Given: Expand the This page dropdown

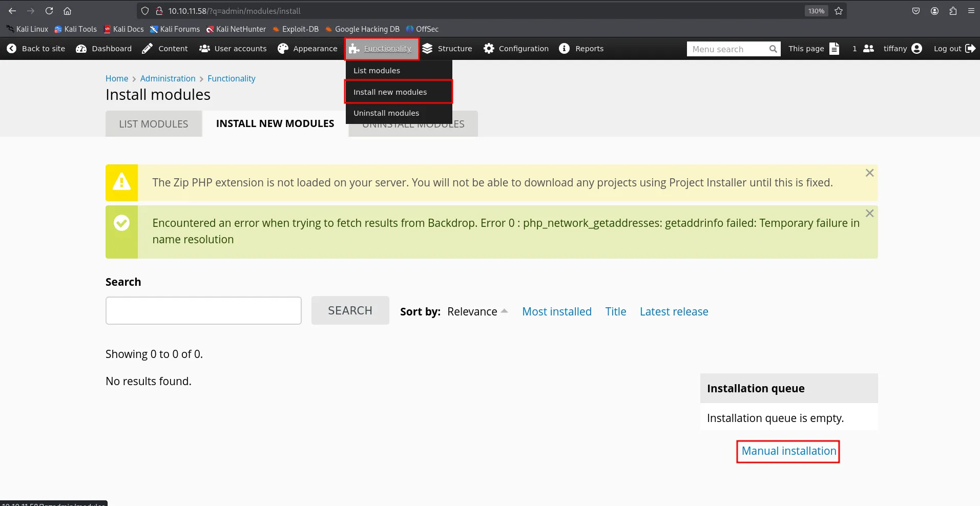Looking at the screenshot, I should click(814, 49).
